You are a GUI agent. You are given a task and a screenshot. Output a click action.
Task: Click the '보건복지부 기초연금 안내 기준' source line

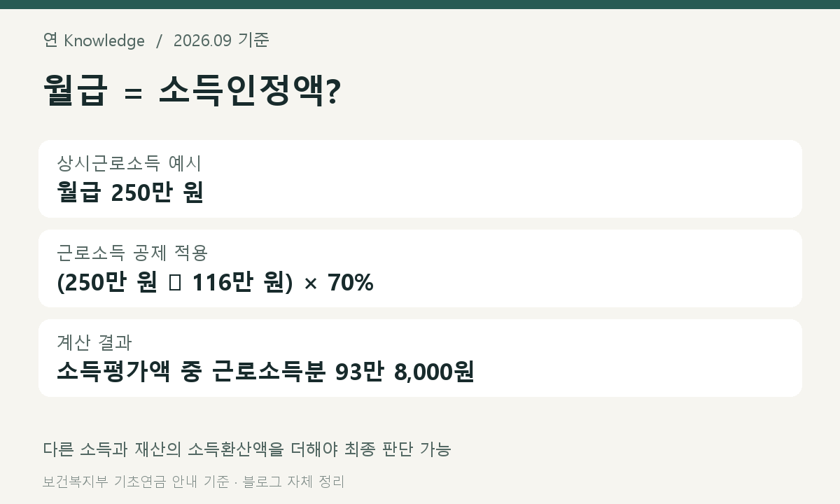tap(136, 482)
